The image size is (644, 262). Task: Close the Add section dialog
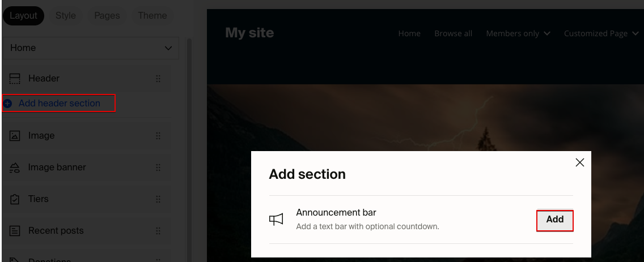[x=579, y=162]
